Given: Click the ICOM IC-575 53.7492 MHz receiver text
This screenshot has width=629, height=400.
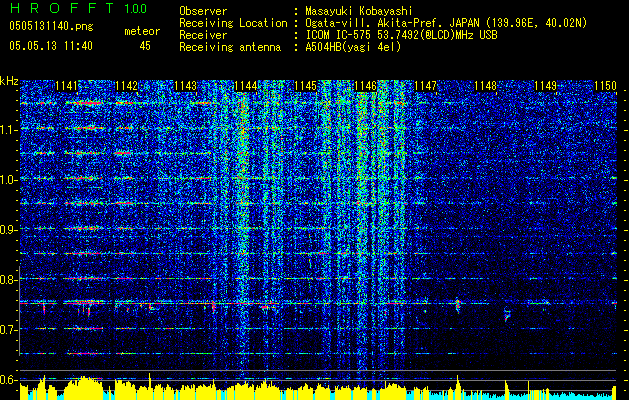Looking at the screenshot, I should pos(401,35).
